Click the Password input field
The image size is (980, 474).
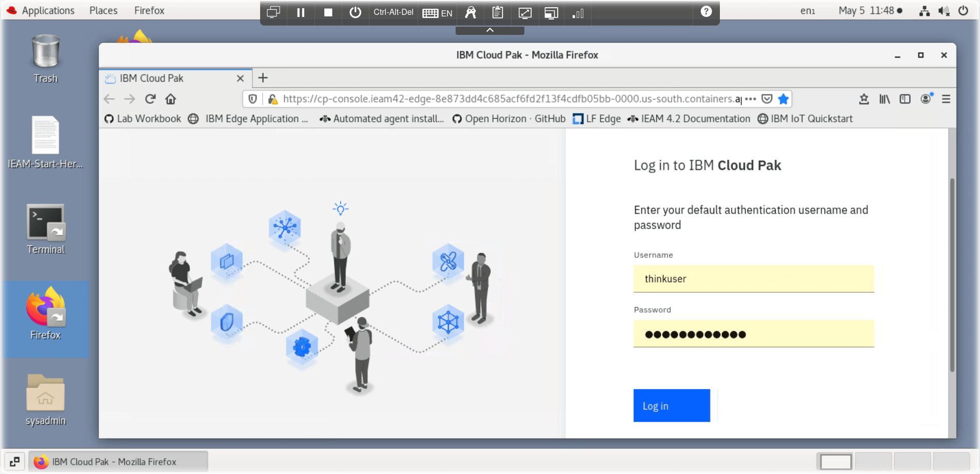pyautogui.click(x=754, y=334)
